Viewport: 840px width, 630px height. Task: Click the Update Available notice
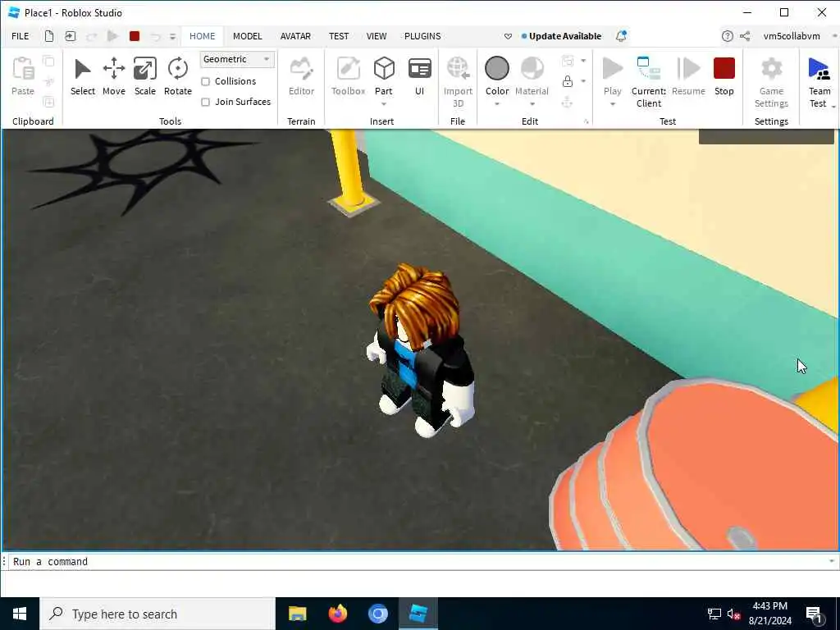pyautogui.click(x=561, y=36)
